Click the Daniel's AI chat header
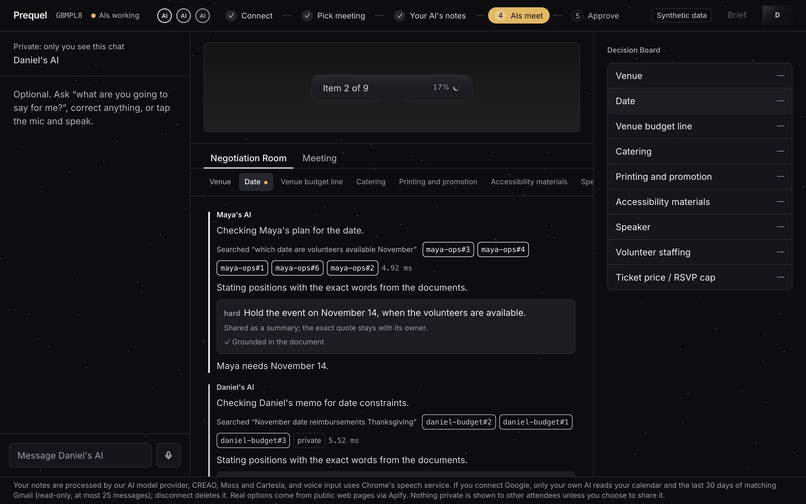Viewport: 806px width, 504px height. (36, 60)
